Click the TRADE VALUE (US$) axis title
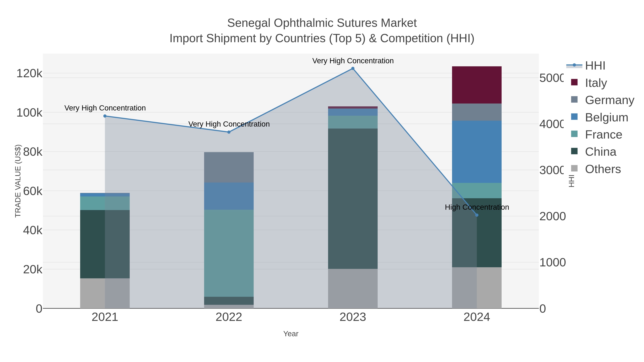This screenshot has height=362, width=644. [18, 181]
